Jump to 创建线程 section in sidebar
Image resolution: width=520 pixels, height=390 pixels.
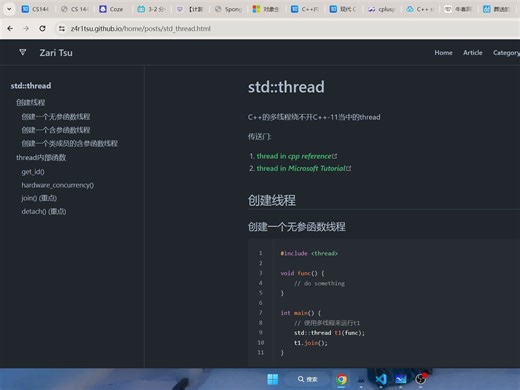pyautogui.click(x=31, y=102)
